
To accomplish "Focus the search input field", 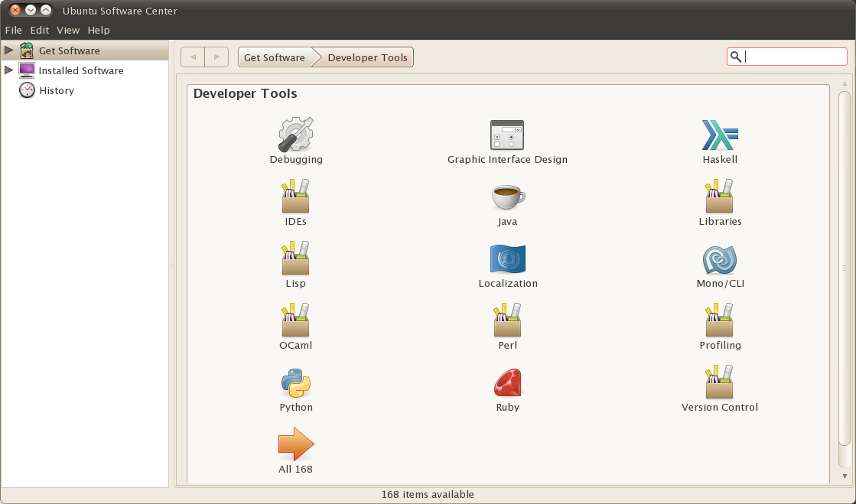I will point(786,57).
